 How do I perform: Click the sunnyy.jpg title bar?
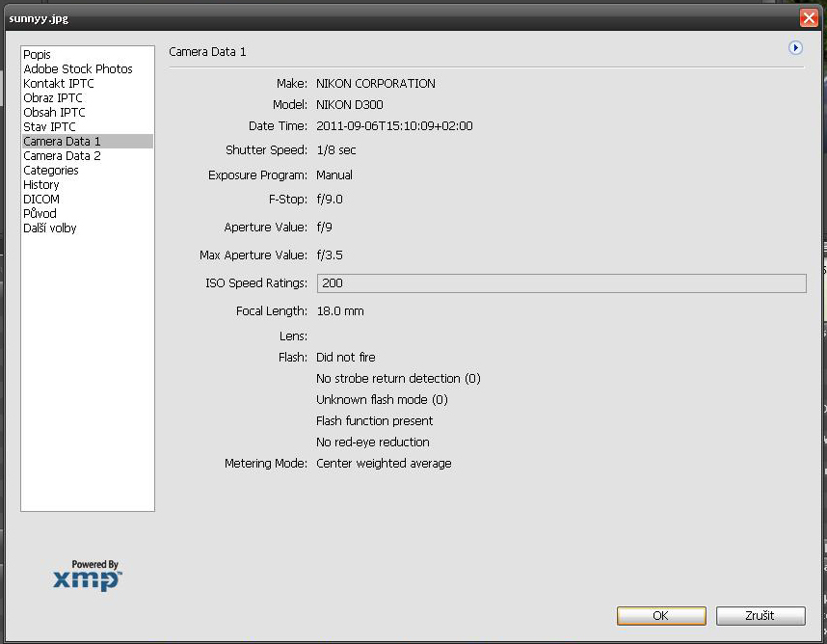pyautogui.click(x=386, y=18)
